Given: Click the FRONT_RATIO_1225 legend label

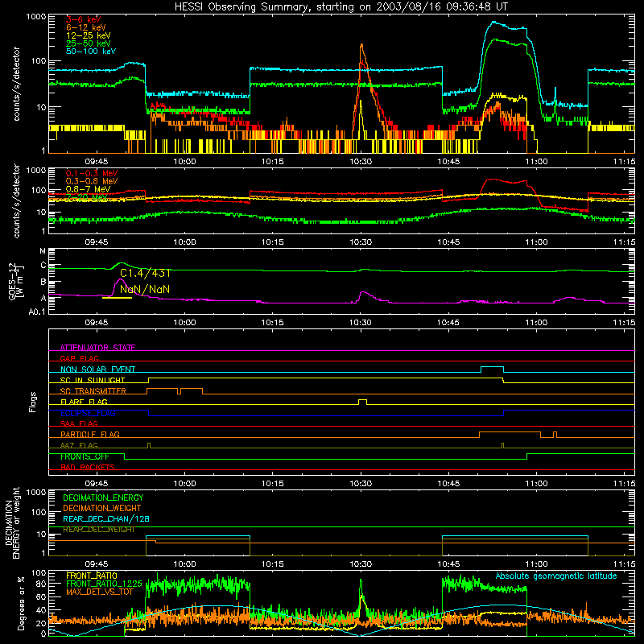Looking at the screenshot, I should pyautogui.click(x=104, y=584).
